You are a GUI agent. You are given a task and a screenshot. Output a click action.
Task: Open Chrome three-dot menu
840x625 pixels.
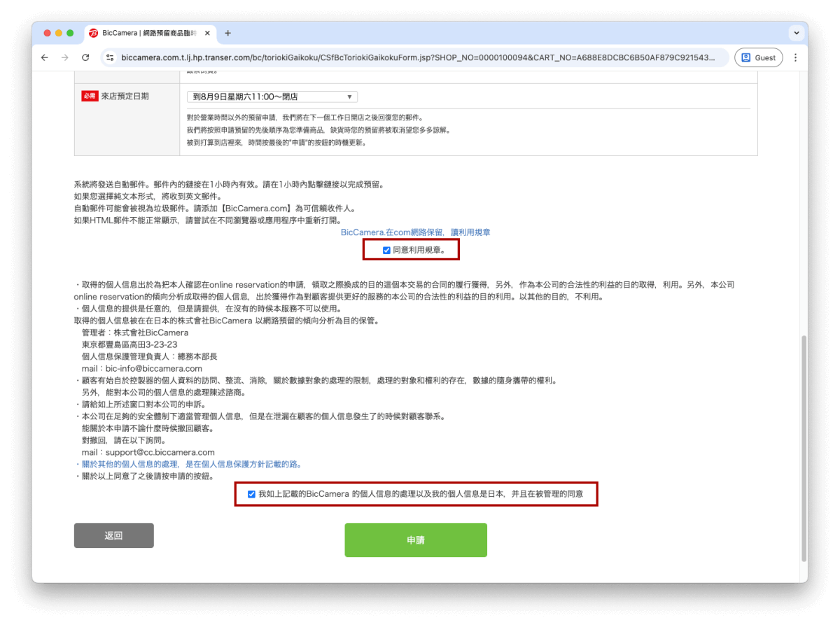(795, 58)
